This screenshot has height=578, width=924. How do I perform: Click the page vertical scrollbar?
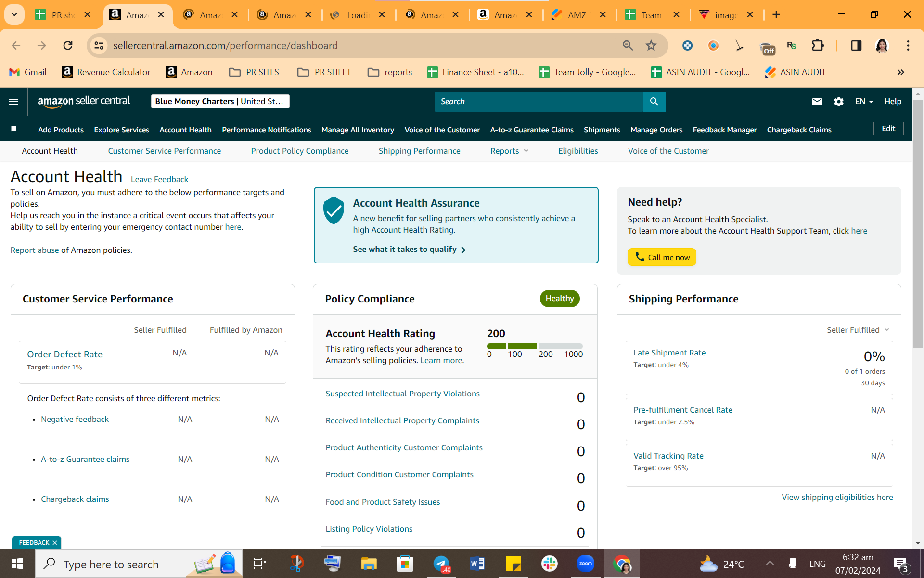tap(918, 223)
